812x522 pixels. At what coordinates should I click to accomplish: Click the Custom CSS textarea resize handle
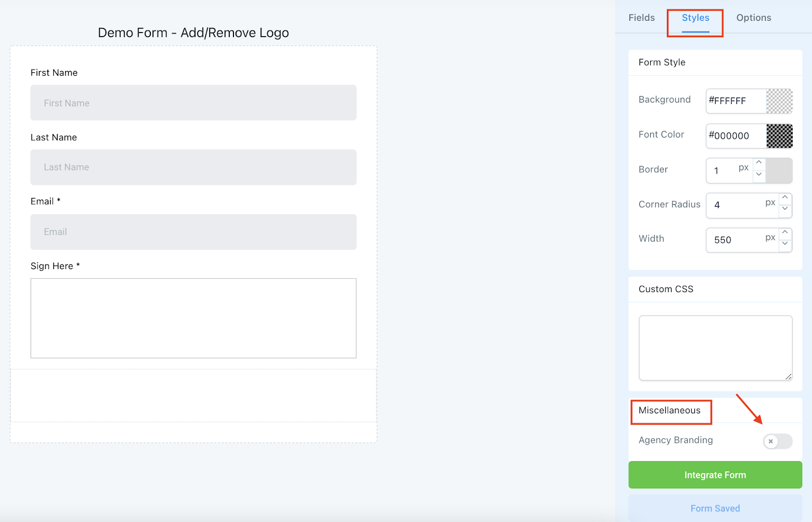[788, 376]
